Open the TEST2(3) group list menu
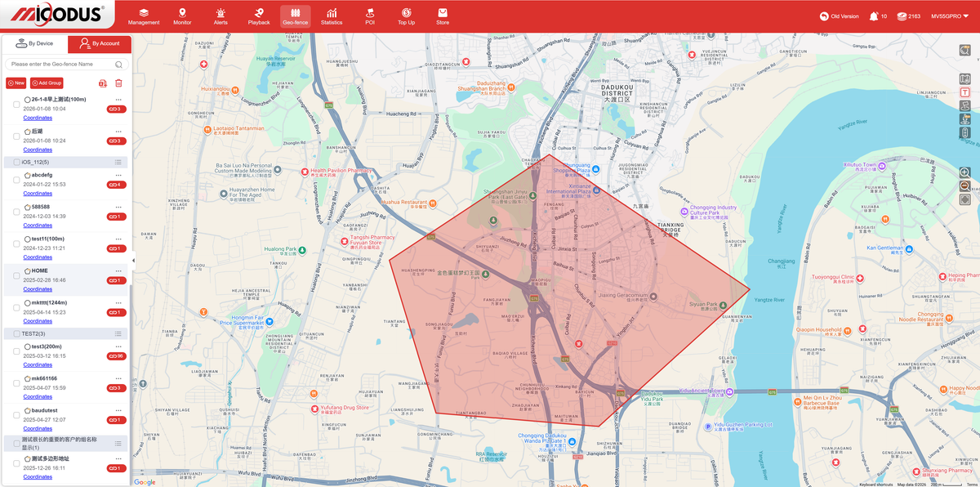 118,334
